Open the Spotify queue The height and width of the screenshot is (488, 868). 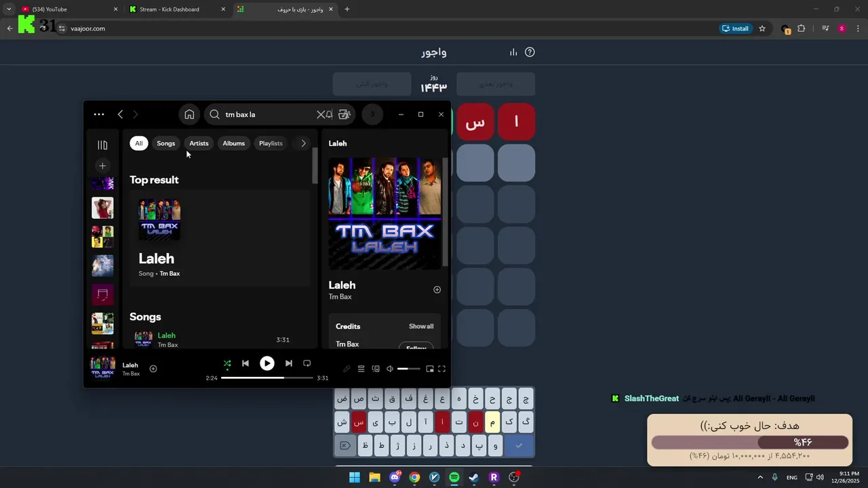pyautogui.click(x=361, y=369)
